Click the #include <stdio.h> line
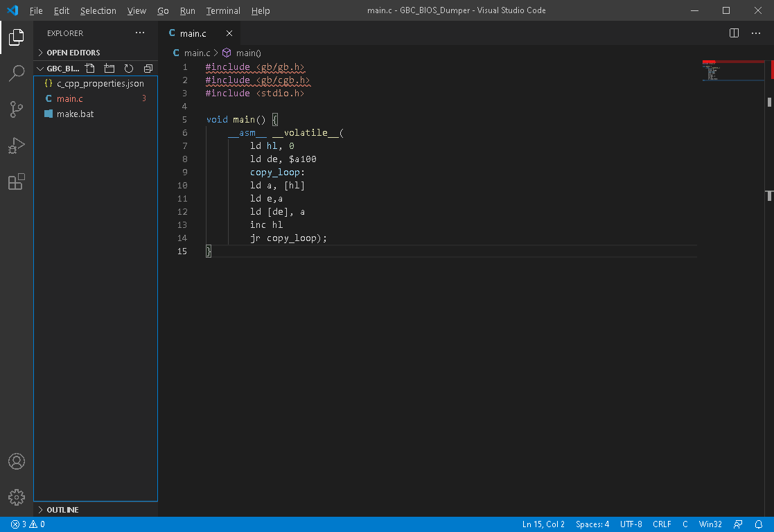 point(255,94)
